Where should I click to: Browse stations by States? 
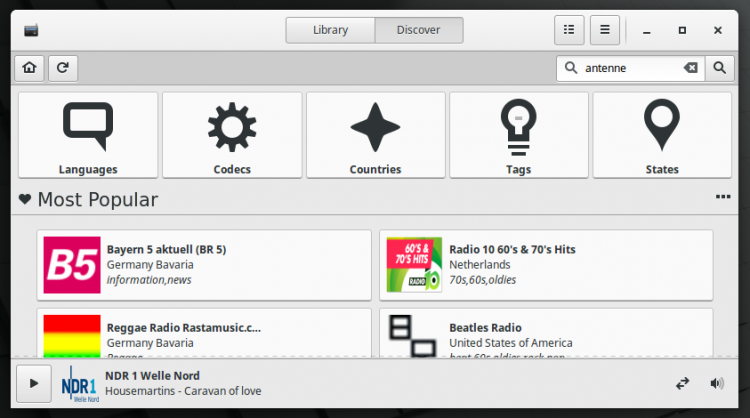click(662, 135)
